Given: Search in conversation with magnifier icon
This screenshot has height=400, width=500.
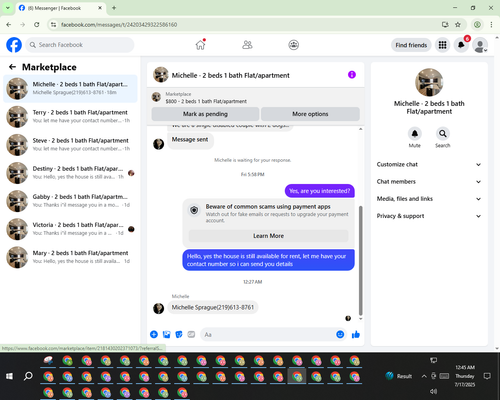Looking at the screenshot, I should 443,134.
